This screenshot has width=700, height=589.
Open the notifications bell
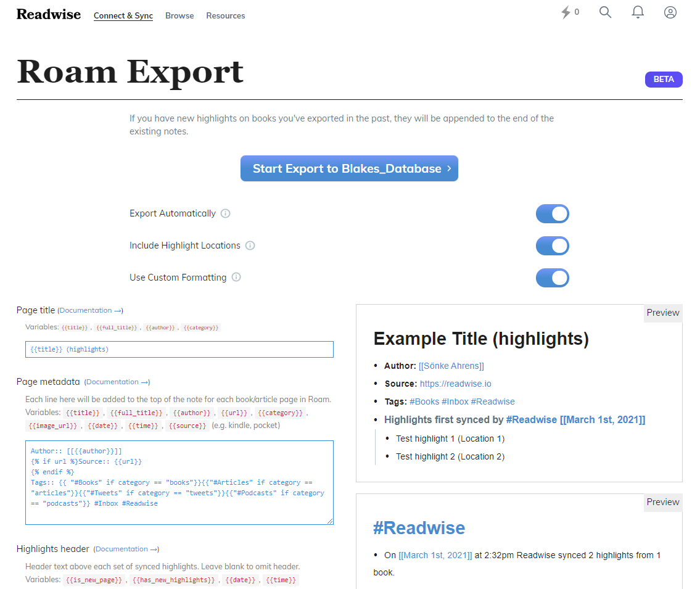(x=638, y=12)
